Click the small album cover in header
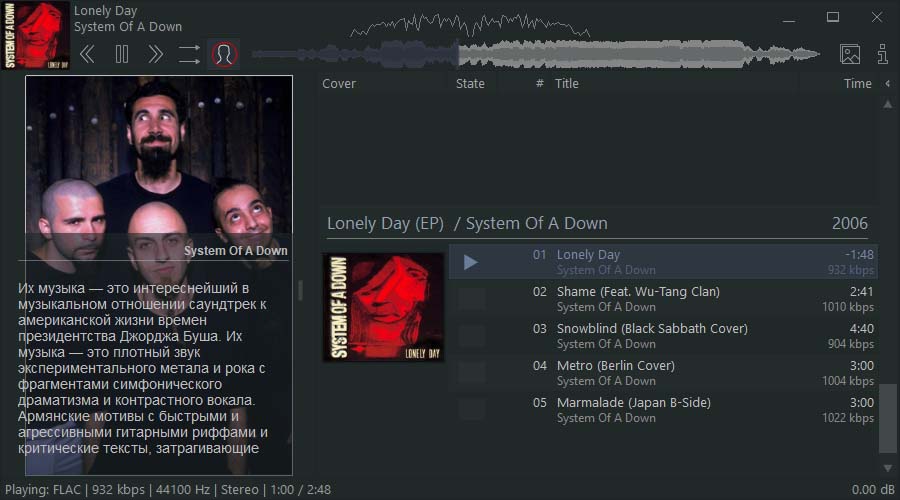The width and height of the screenshot is (900, 500). 36,35
